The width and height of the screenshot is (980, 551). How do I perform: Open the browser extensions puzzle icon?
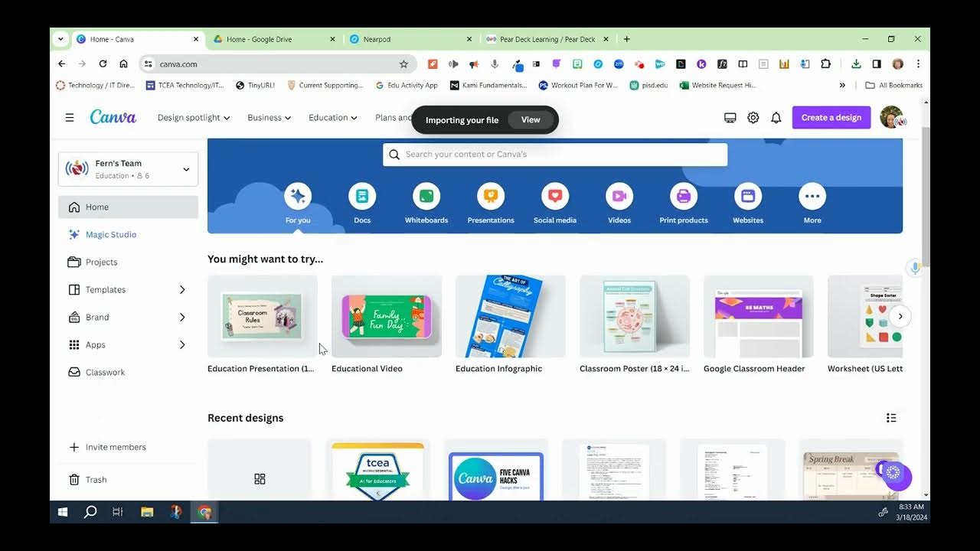pos(825,64)
